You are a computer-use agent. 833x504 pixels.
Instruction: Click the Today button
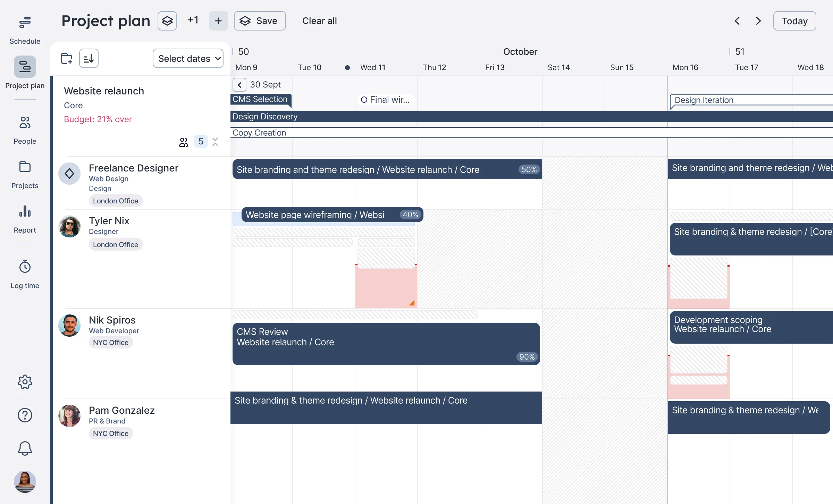(794, 21)
